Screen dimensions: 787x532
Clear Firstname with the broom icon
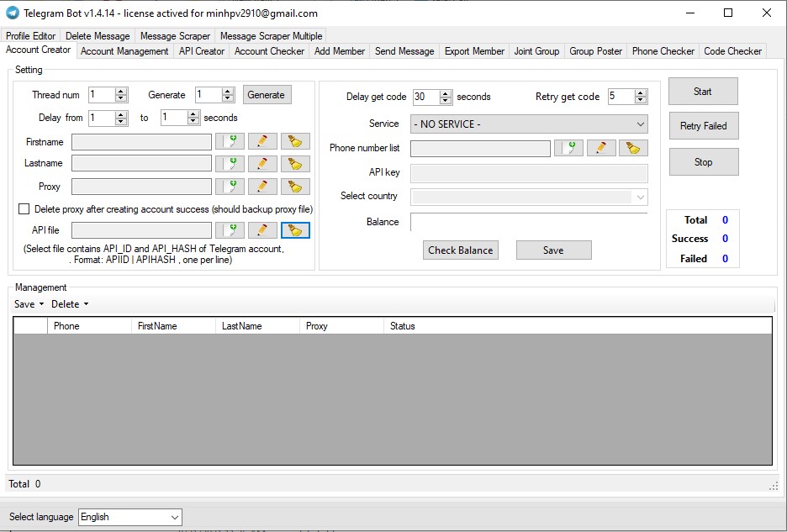point(295,141)
